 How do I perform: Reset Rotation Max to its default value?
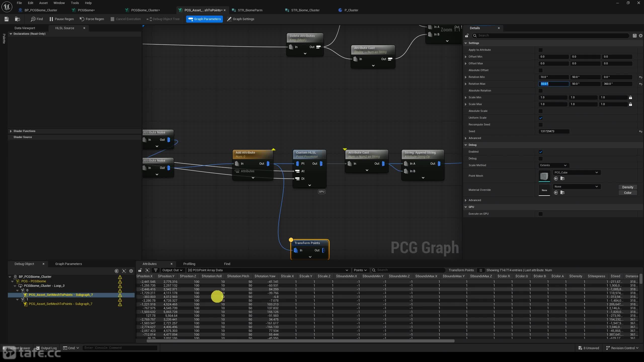click(640, 84)
